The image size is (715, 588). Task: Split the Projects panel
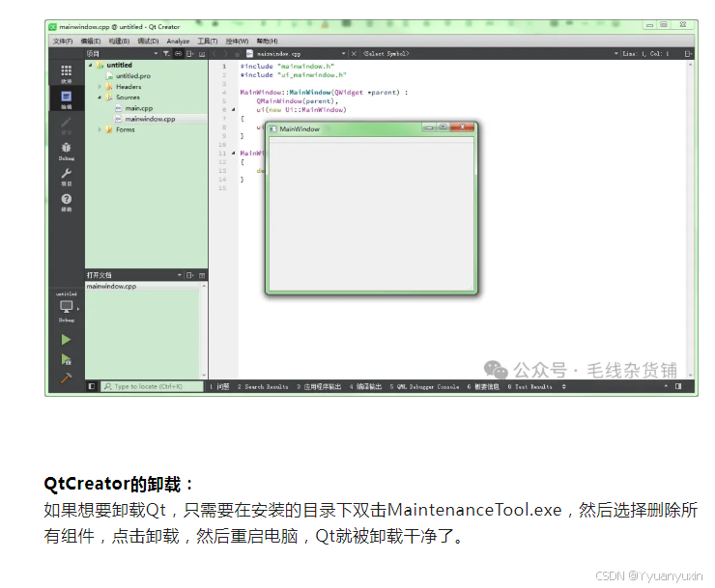[190, 54]
